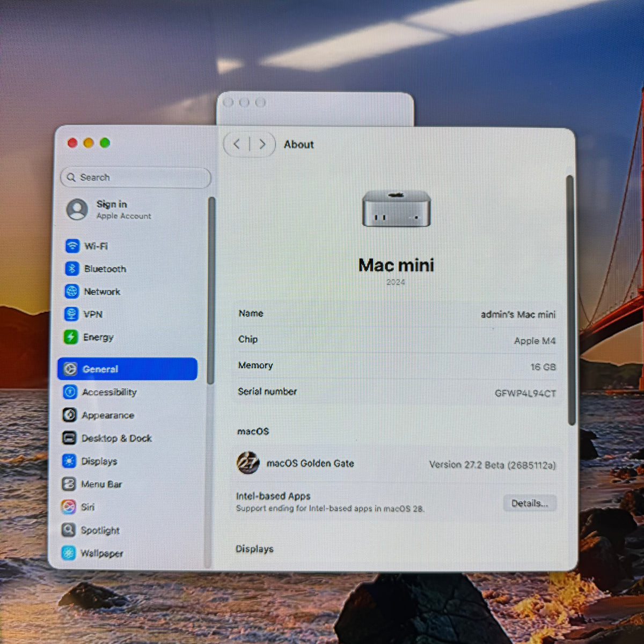
Task: Select Wi-Fi label in sidebar
Action: [x=96, y=246]
